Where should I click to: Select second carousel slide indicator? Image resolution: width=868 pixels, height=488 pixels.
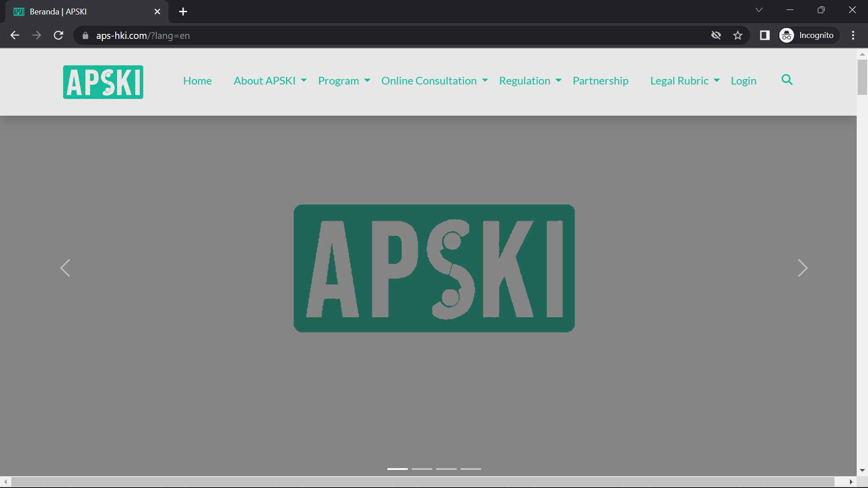pos(422,469)
